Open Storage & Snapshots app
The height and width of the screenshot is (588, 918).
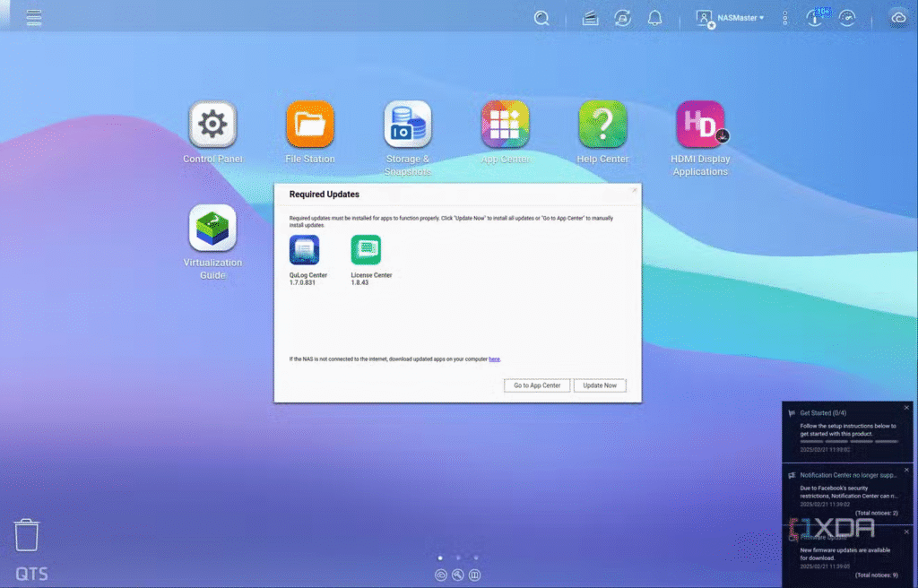coord(408,125)
